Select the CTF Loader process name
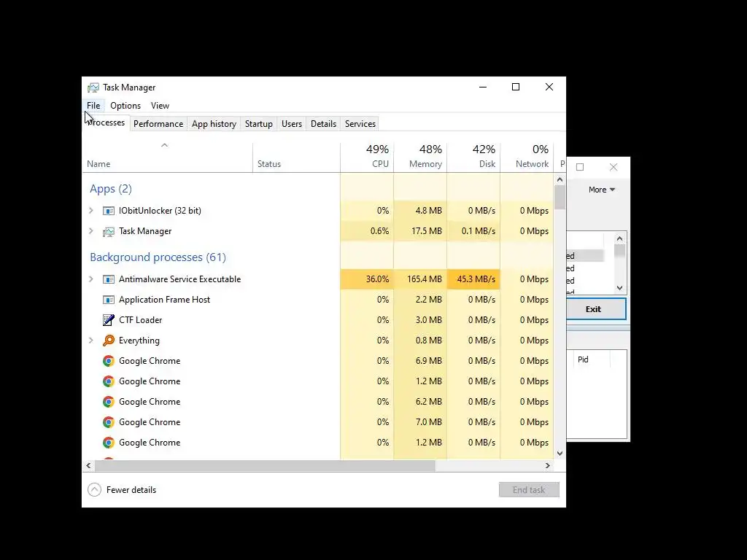The image size is (747, 560). coord(141,320)
